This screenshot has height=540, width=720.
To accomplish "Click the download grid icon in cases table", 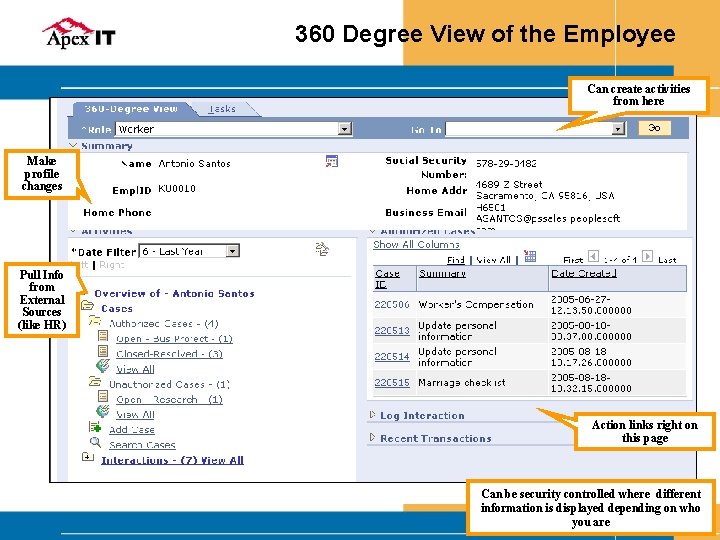I will 530,256.
